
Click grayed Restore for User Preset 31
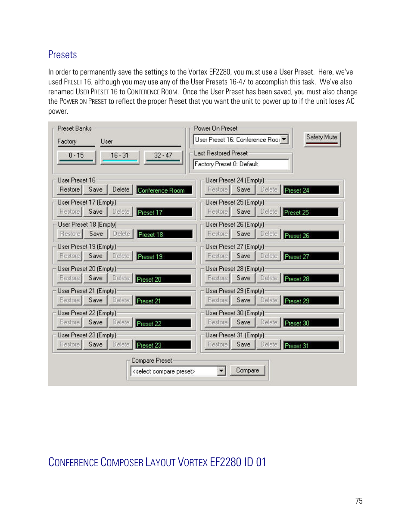pyautogui.click(x=218, y=345)
